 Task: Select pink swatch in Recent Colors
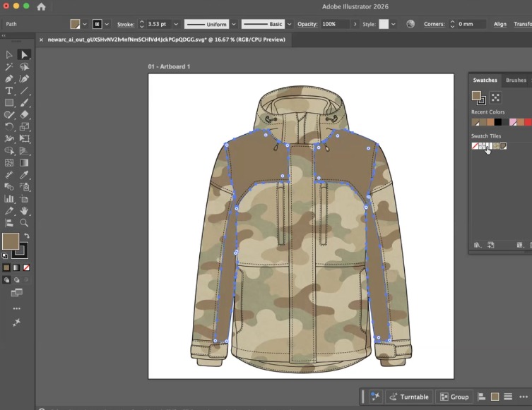coord(513,122)
